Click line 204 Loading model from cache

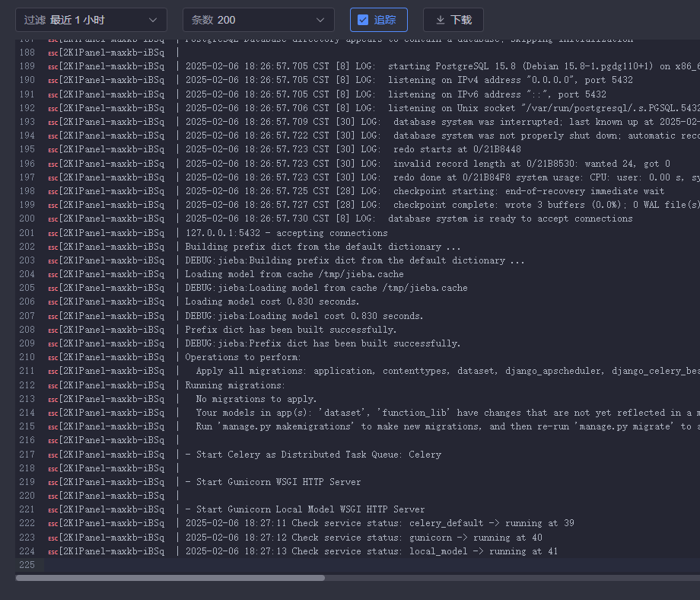coord(294,274)
